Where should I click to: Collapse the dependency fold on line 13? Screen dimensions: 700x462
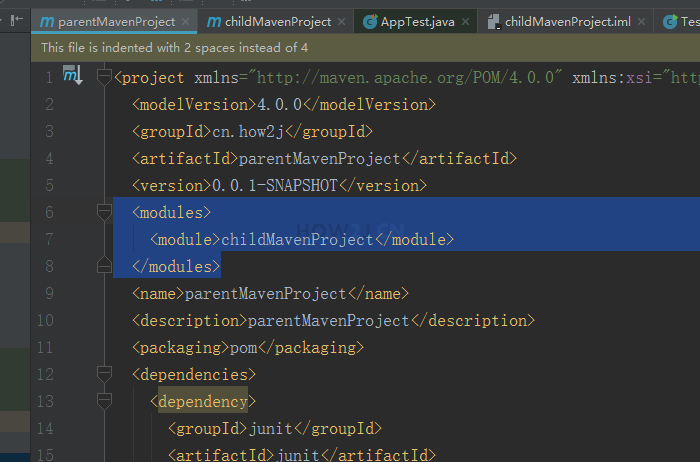104,401
